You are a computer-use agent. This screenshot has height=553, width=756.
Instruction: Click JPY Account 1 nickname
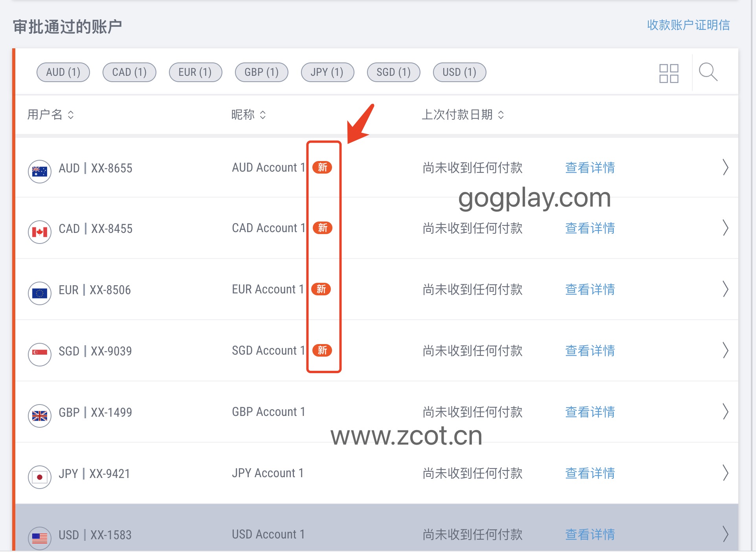tap(268, 473)
